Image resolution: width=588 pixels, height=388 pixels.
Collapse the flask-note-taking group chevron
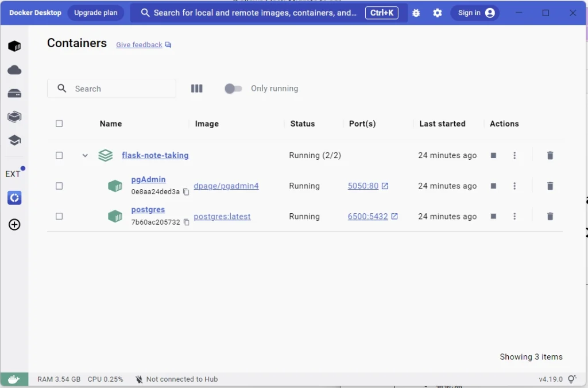coord(85,155)
